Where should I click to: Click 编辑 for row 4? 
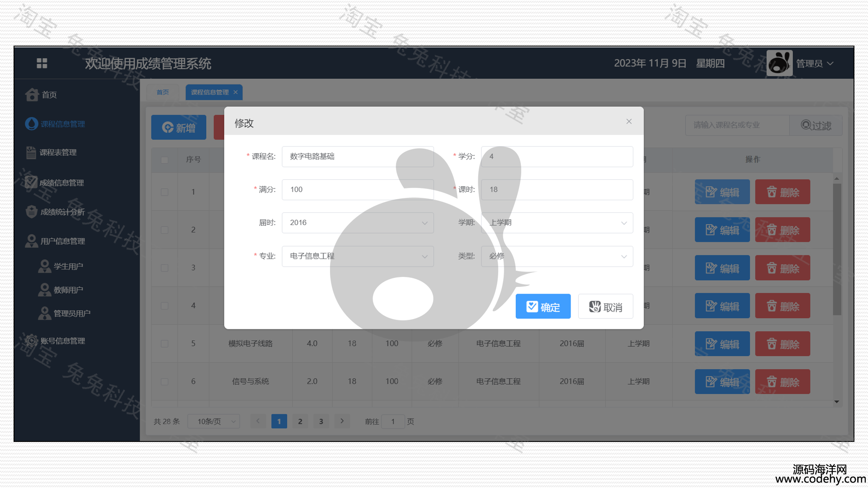pos(722,306)
